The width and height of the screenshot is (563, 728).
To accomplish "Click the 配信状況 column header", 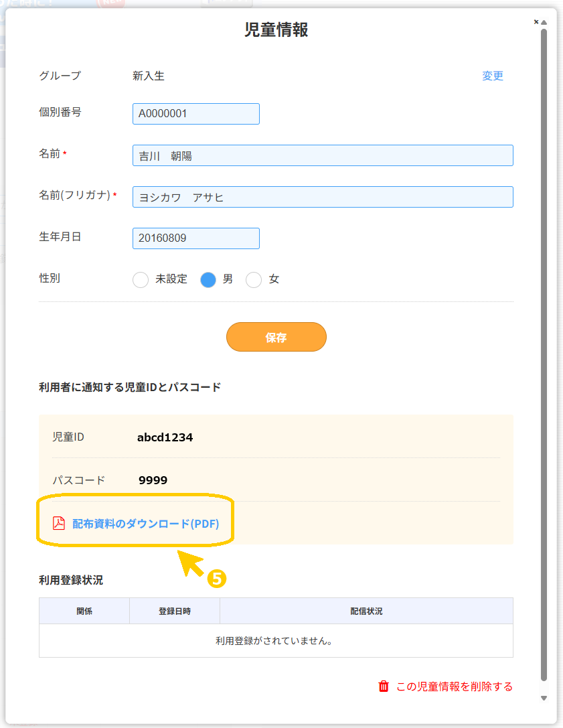I will point(366,611).
